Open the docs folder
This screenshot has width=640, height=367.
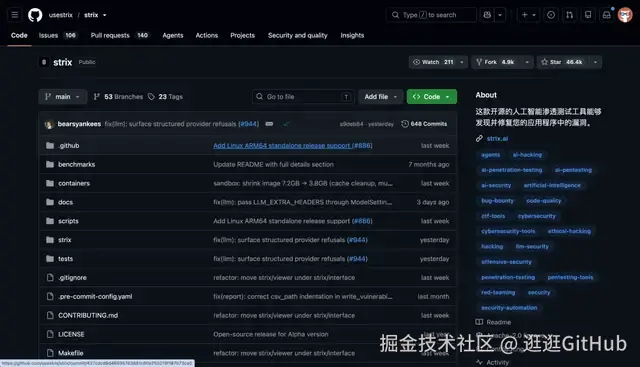pos(65,202)
